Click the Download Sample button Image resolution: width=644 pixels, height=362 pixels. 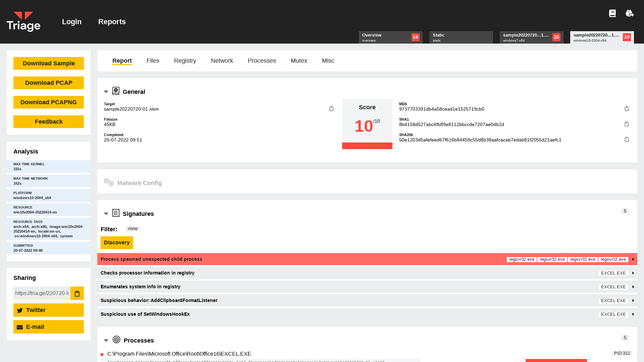48,63
